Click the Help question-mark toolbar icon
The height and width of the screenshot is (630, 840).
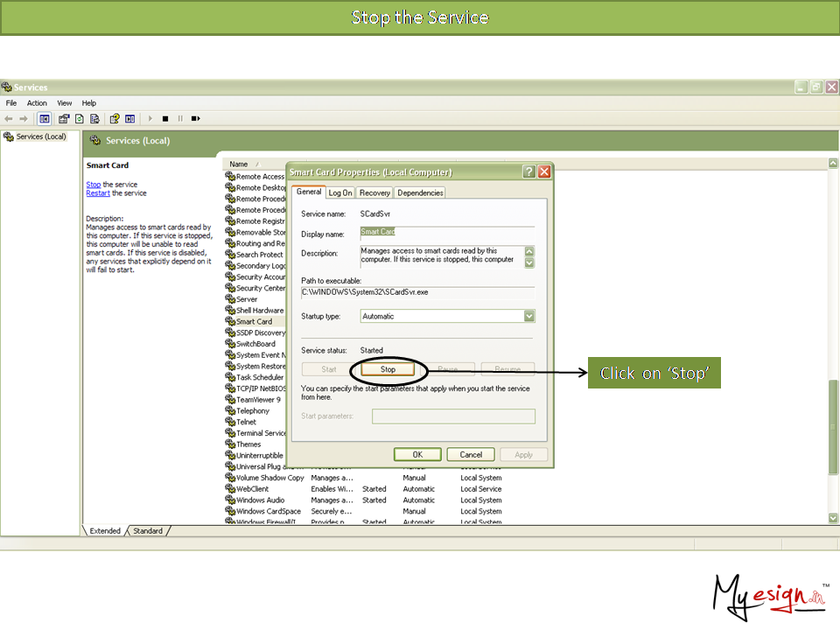click(114, 118)
